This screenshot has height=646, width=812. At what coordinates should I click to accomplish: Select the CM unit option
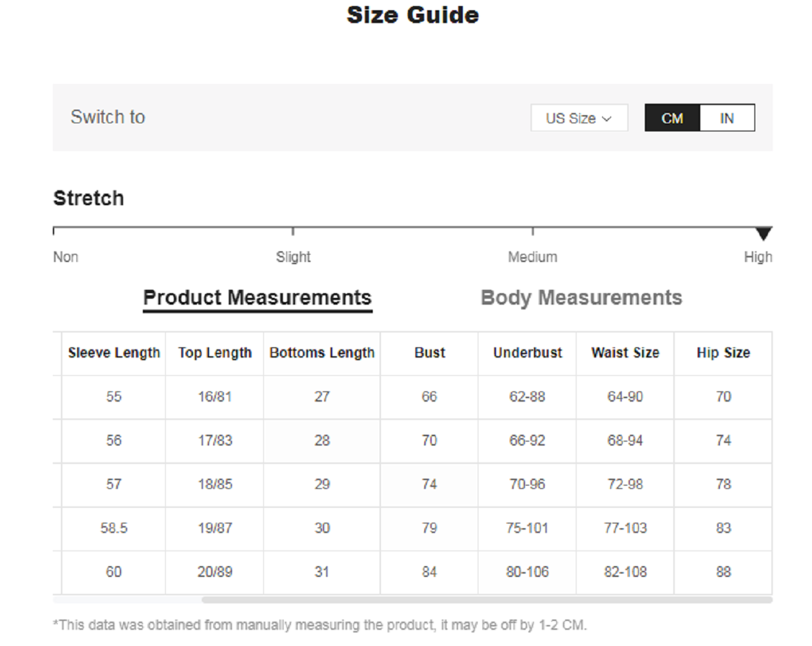672,118
